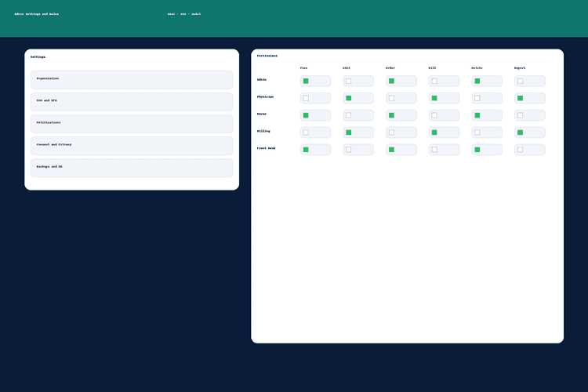Select Backups and DR settings
Image resolution: width=588 pixels, height=392 pixels.
pos(132,167)
